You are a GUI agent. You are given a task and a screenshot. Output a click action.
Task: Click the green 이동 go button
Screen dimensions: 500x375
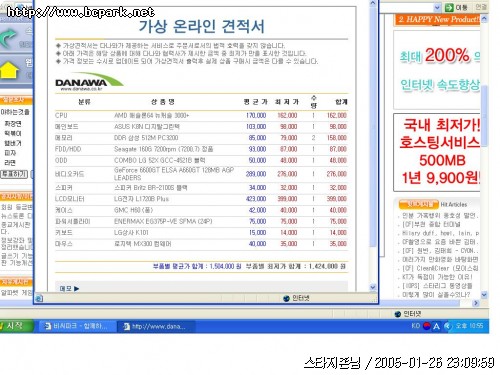coord(457,7)
